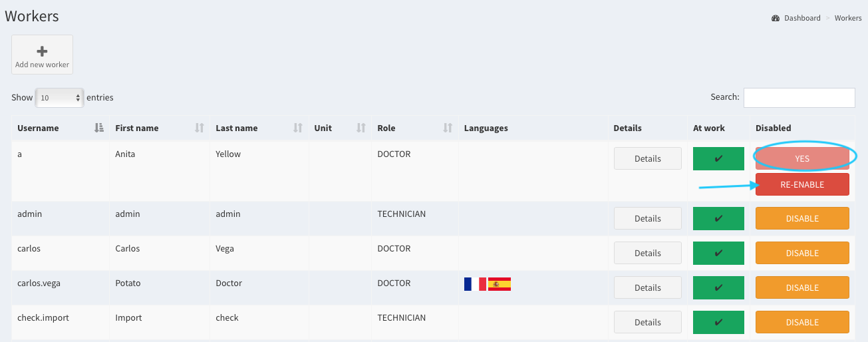This screenshot has width=868, height=342.
Task: Click the plus icon to add worker
Action: (x=42, y=51)
